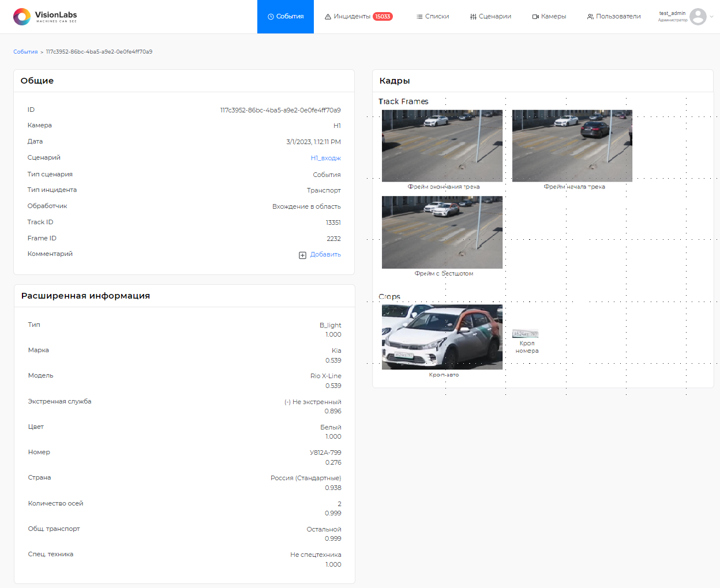Navigate to the Камеры tab label

pos(553,17)
